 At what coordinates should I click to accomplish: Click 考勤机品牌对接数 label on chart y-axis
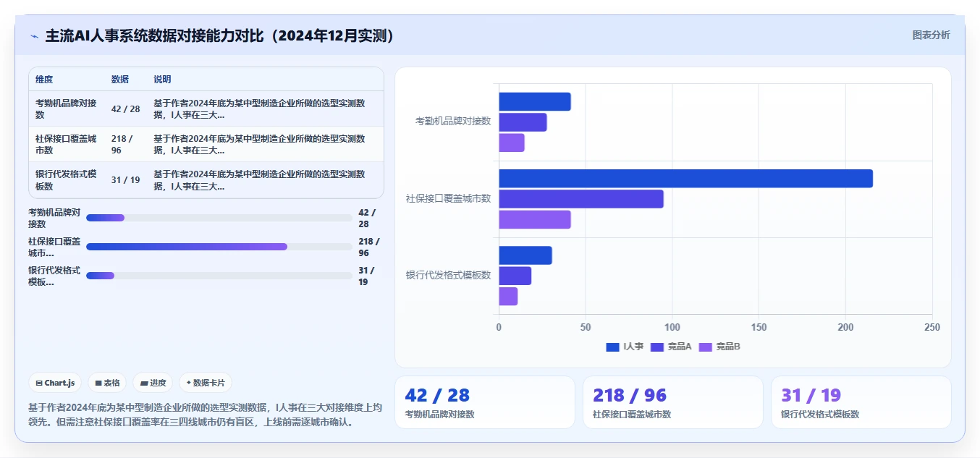pyautogui.click(x=453, y=122)
